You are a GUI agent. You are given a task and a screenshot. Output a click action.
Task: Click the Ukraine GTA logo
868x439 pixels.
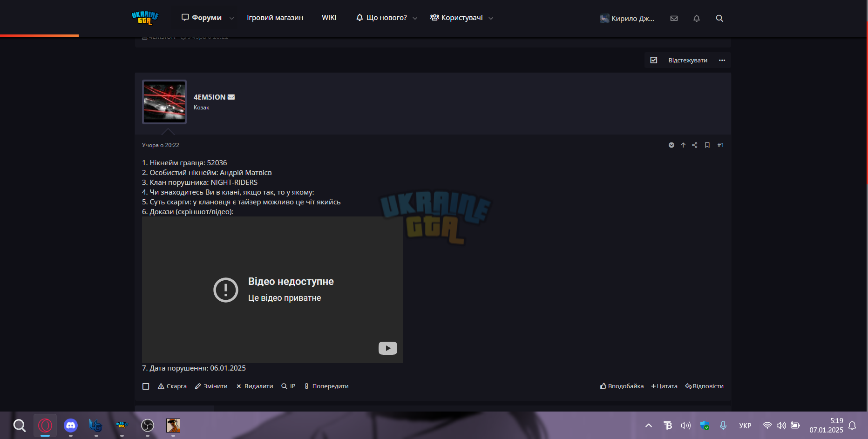coord(145,18)
